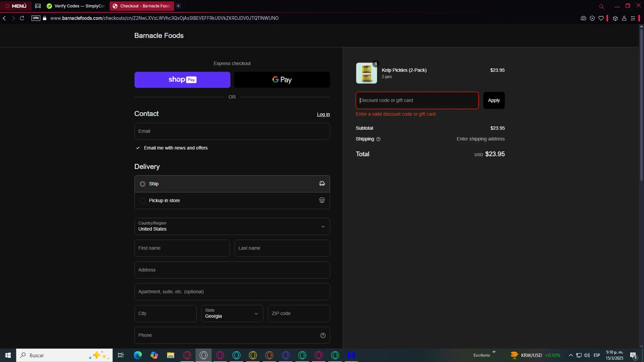
Task: Toggle the VPN badge
Action: [36, 18]
